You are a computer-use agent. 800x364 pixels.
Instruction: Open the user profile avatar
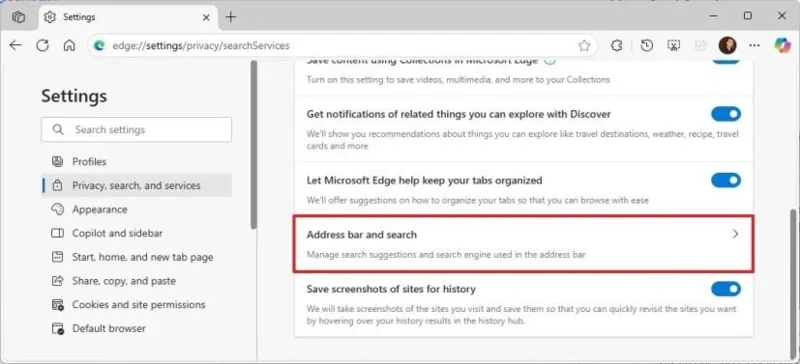pyautogui.click(x=727, y=45)
